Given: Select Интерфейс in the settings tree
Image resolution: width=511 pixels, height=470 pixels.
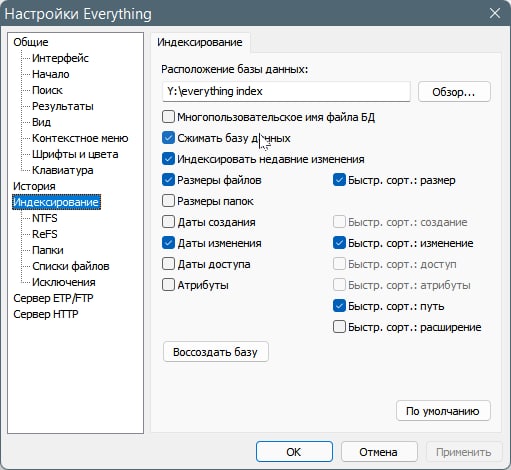Looking at the screenshot, I should tap(60, 58).
